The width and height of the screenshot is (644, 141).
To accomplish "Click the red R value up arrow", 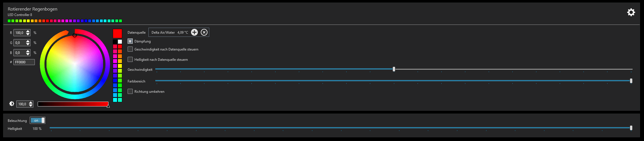I will 28,31.
